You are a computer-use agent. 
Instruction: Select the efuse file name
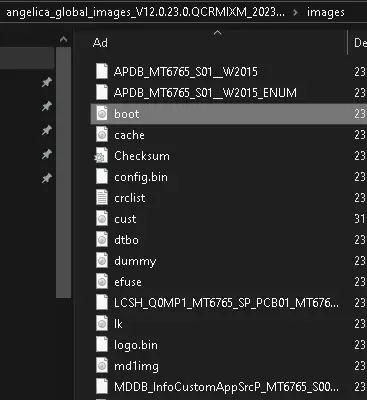coord(128,282)
